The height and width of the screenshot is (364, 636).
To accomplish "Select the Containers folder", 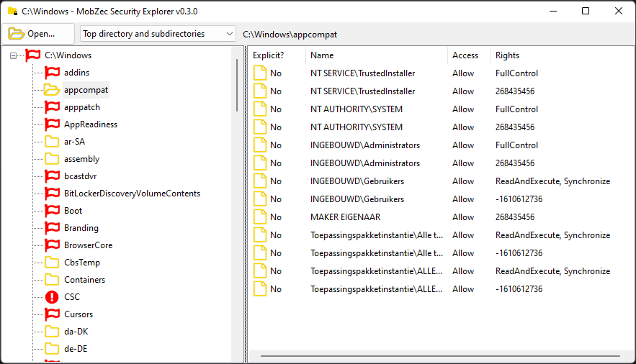I will point(84,280).
